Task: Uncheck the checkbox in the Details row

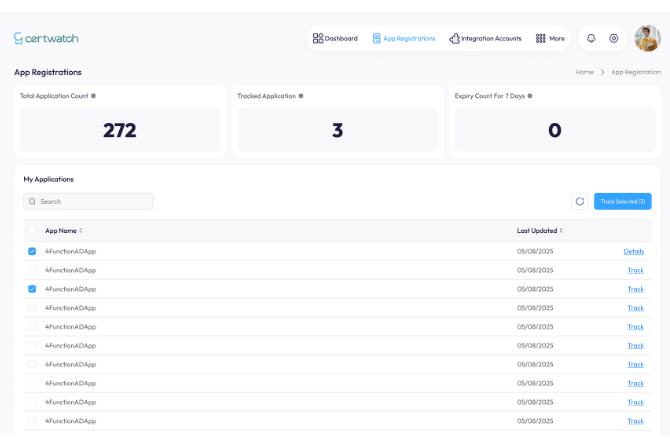Action: pos(32,251)
